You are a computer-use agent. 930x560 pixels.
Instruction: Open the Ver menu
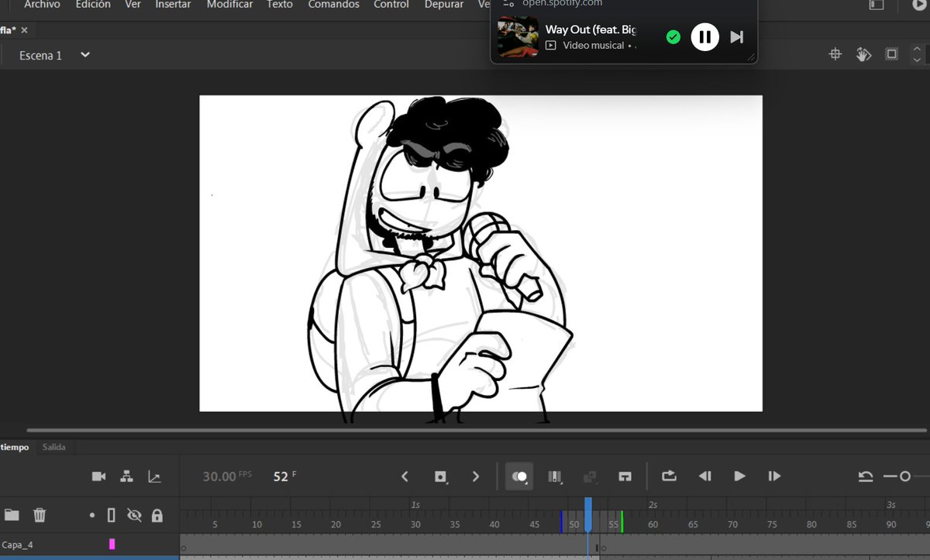[133, 5]
